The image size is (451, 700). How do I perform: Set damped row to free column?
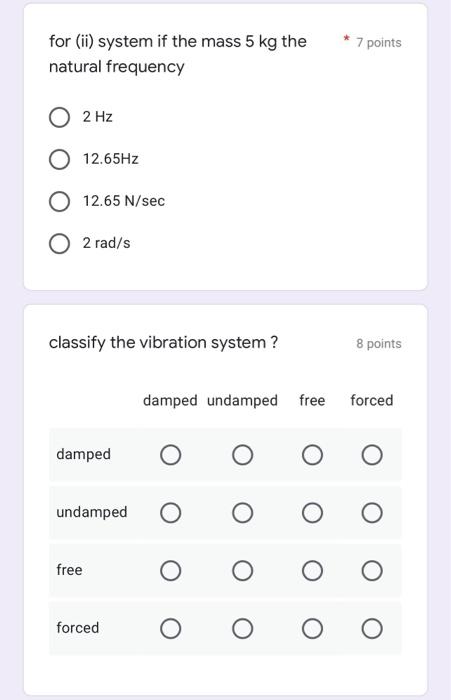[x=312, y=455]
